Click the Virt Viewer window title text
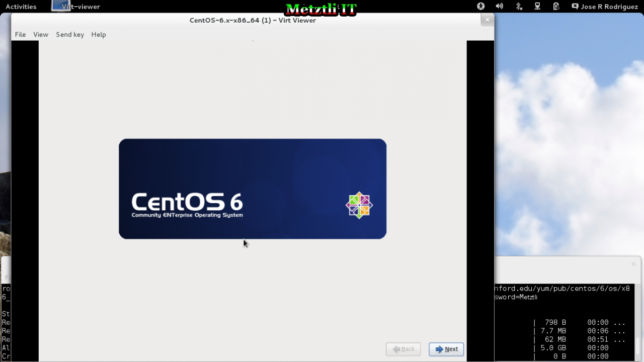 click(x=253, y=20)
